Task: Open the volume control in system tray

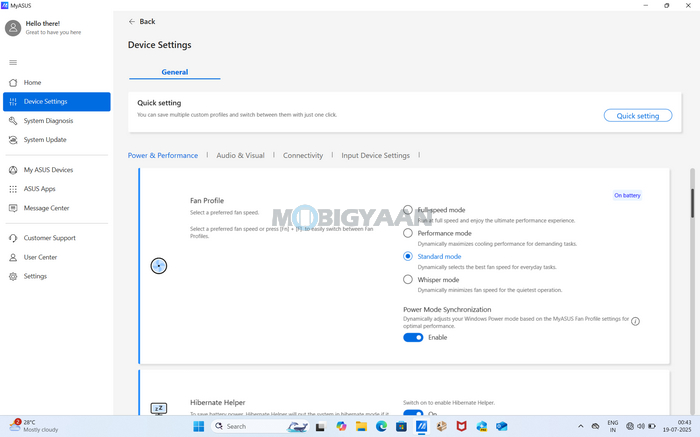Action: (641, 426)
